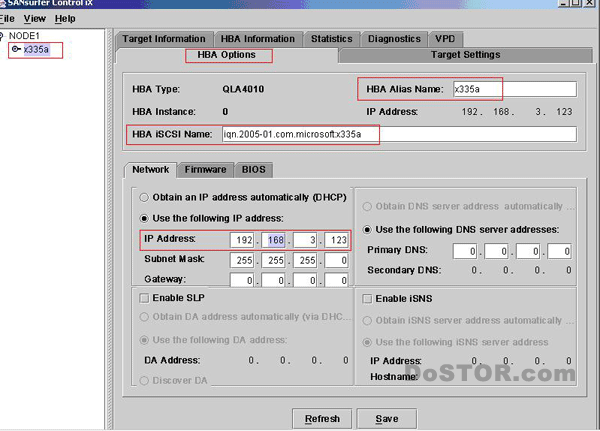
Task: Switch to the Target Information tab
Action: coord(164,39)
